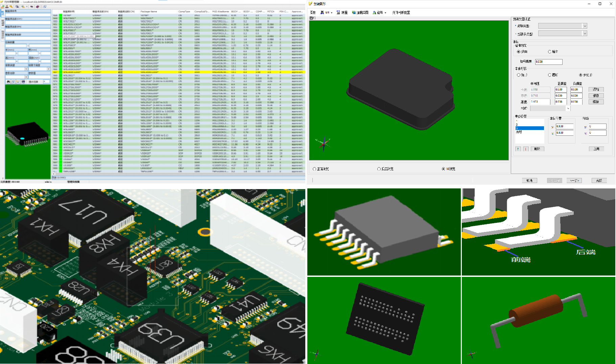This screenshot has height=364, width=616.
Task: Click the 旋转 rotate tool icon
Action: coord(374,12)
